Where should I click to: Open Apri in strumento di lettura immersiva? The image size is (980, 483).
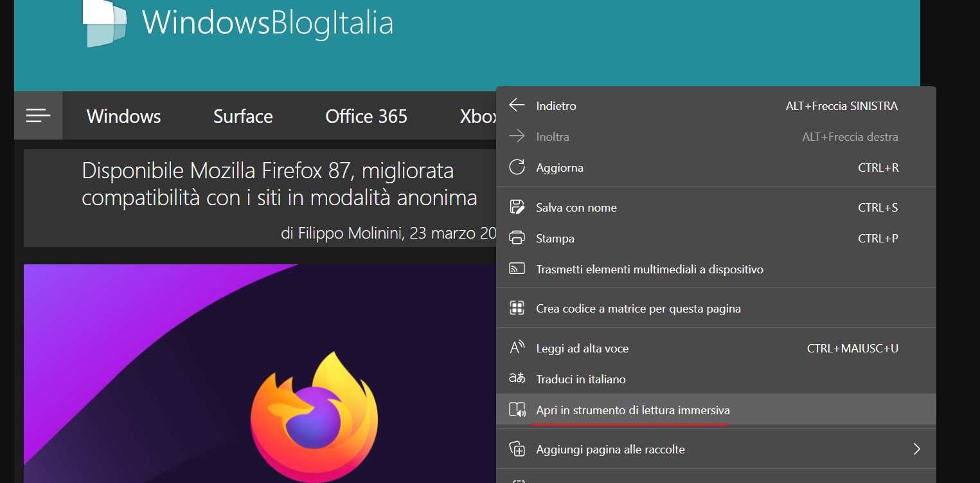[716, 410]
